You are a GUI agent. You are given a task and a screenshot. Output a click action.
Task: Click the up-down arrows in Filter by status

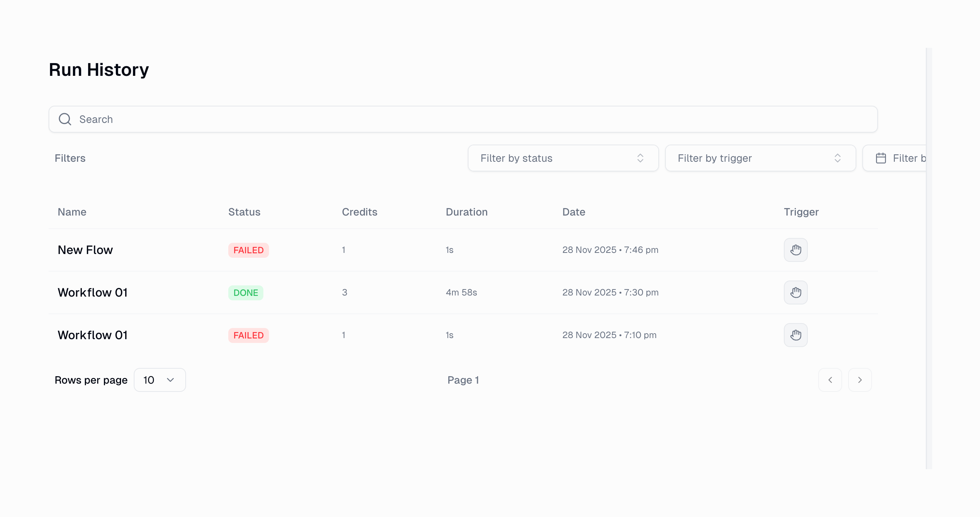click(x=640, y=158)
